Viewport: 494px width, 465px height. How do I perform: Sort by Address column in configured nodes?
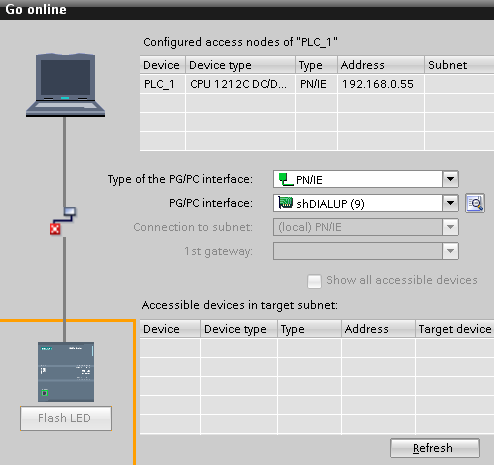(381, 65)
